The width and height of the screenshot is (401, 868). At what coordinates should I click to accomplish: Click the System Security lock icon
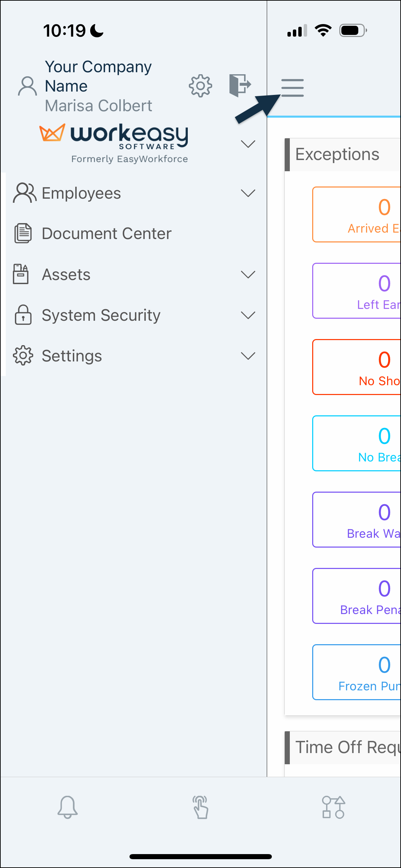23,315
